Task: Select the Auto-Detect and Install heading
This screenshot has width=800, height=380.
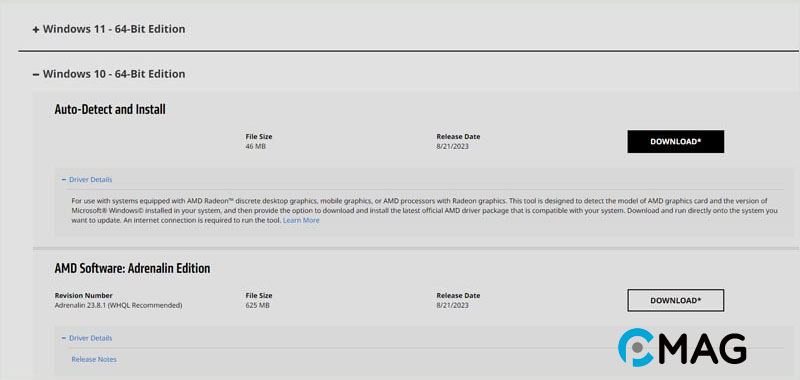Action: 110,109
